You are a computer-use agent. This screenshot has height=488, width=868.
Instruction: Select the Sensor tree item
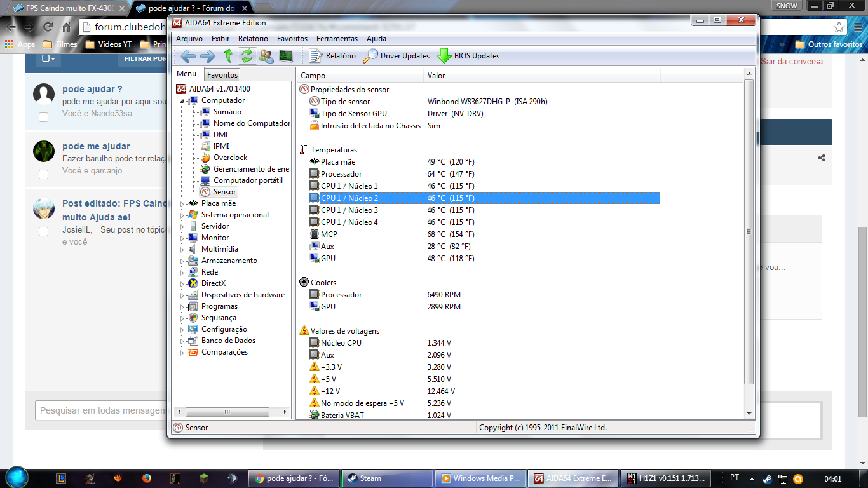(x=224, y=192)
